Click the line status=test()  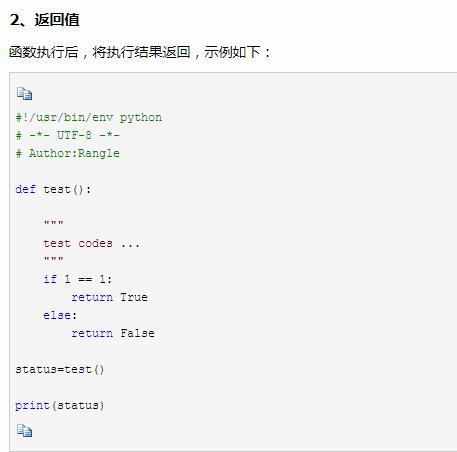(60, 369)
